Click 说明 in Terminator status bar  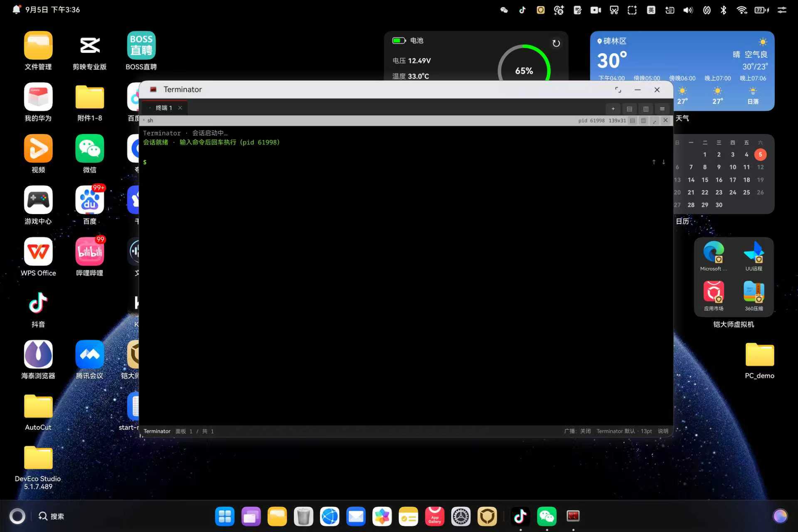(x=663, y=431)
